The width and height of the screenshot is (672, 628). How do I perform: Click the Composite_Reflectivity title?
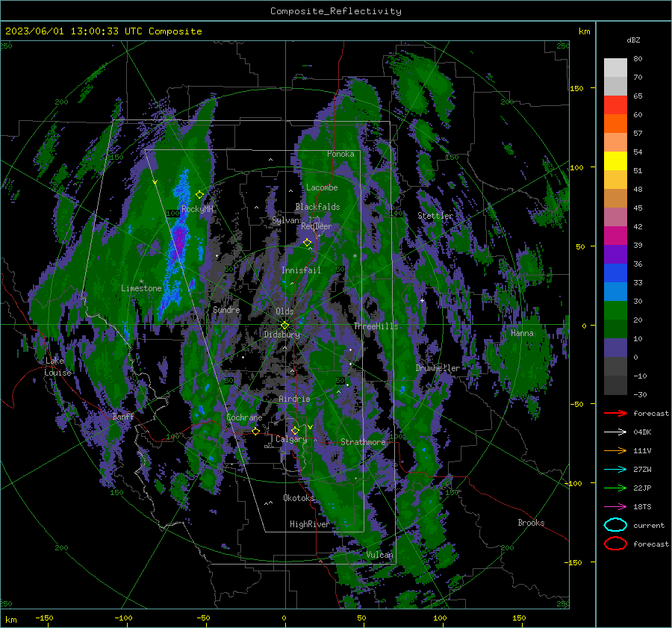click(335, 11)
